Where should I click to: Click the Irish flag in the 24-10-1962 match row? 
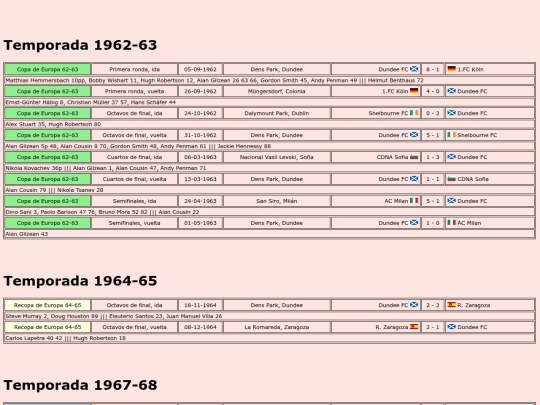pyautogui.click(x=414, y=113)
